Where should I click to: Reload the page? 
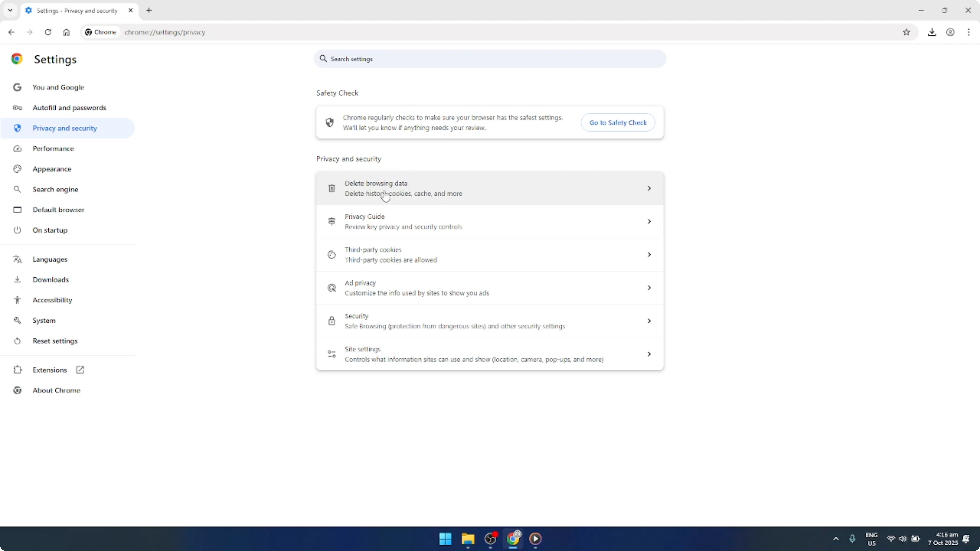(x=48, y=32)
